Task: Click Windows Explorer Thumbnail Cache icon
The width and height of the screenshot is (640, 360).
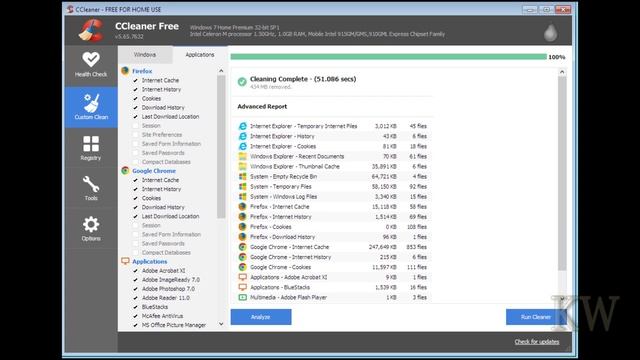Action: (x=242, y=167)
